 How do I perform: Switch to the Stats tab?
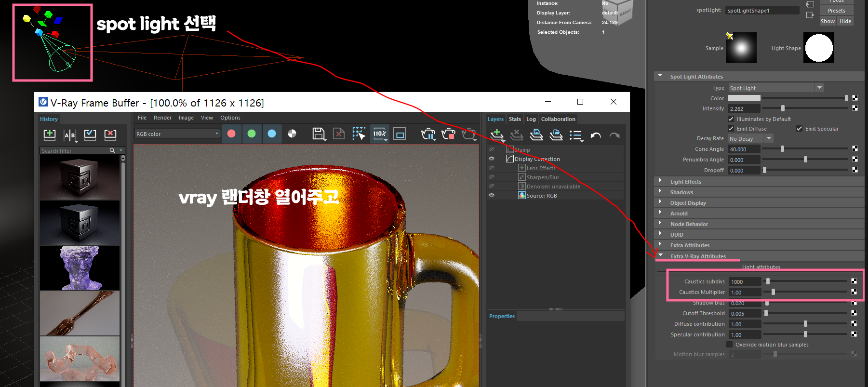(x=515, y=119)
